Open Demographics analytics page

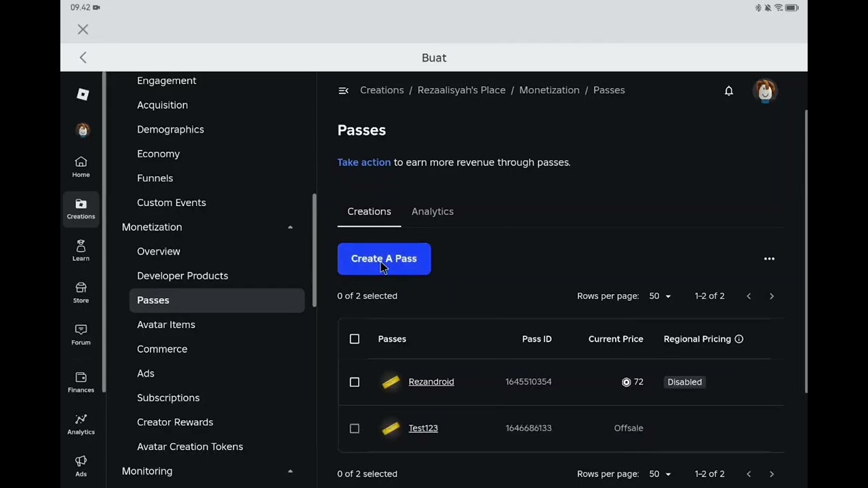[170, 129]
